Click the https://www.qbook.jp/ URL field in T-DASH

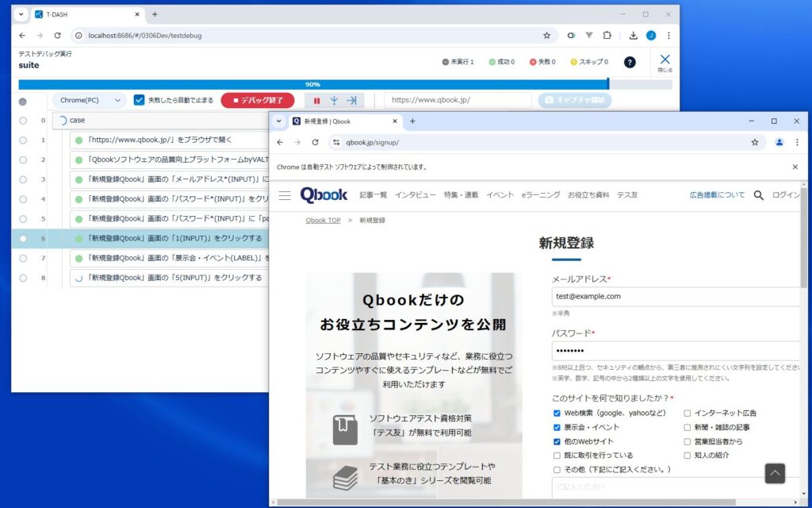point(458,100)
